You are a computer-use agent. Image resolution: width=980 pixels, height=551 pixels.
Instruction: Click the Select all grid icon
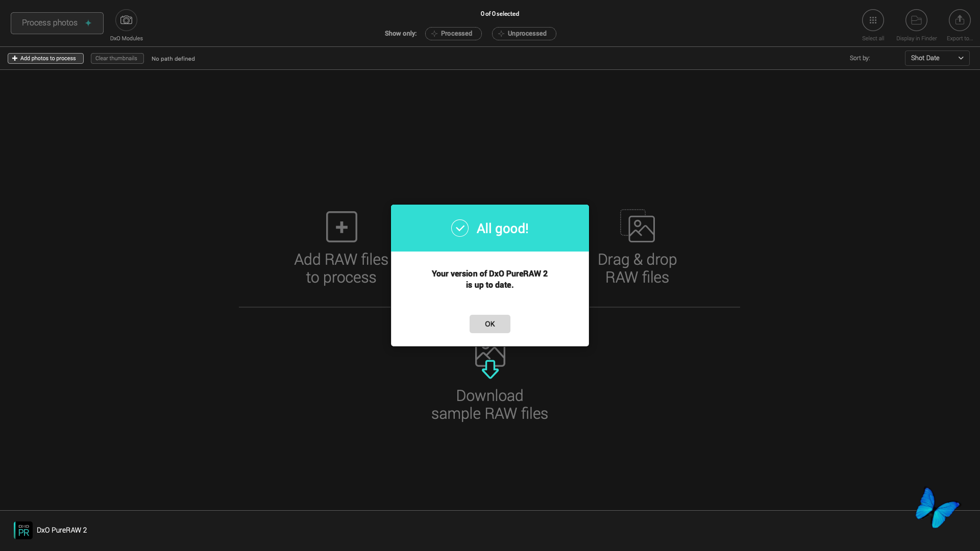point(873,20)
